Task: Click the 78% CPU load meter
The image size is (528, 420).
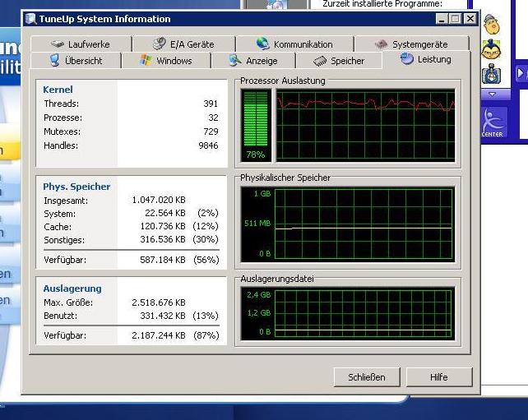Action: coord(256,125)
